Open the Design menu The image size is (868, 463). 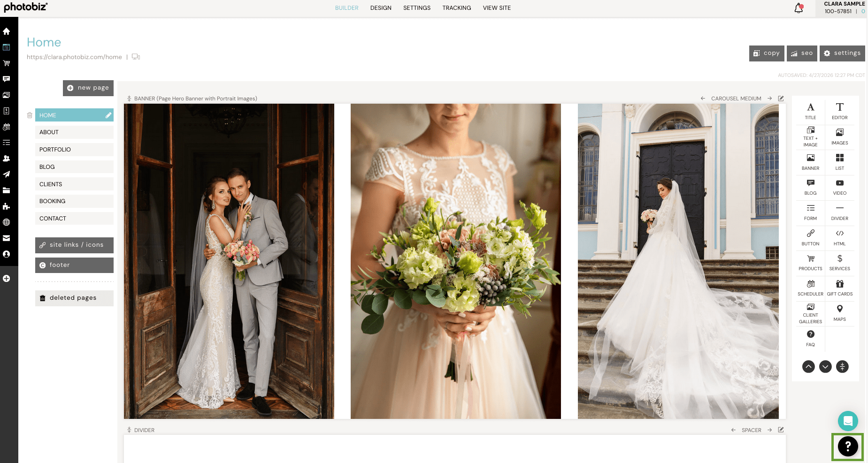pos(381,8)
